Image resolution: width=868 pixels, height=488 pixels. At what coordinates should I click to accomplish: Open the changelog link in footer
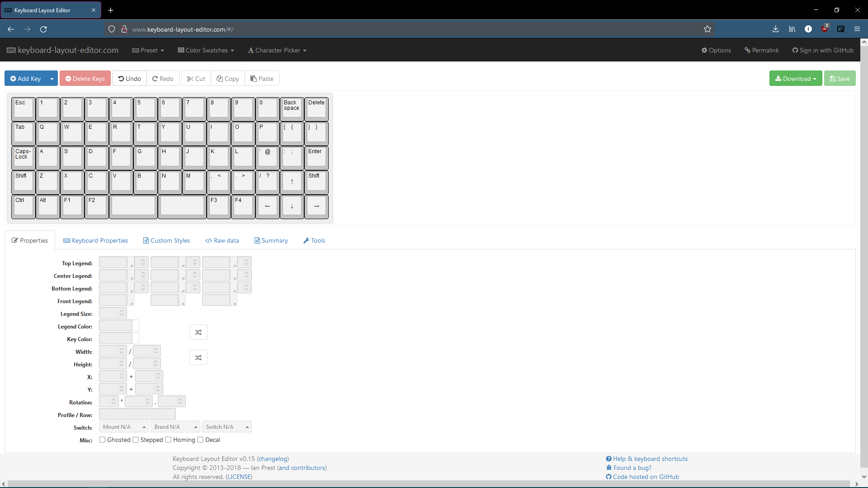(273, 459)
